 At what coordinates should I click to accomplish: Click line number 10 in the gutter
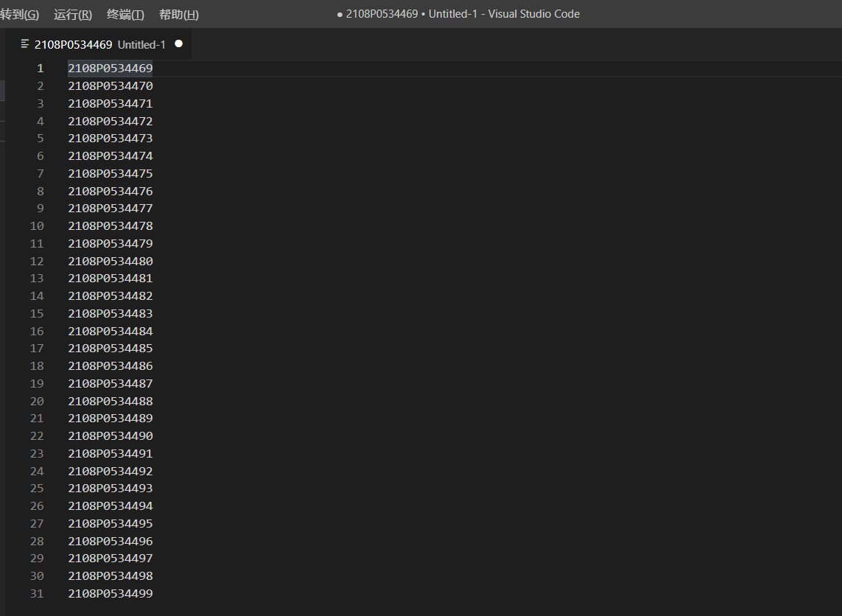tap(37, 226)
